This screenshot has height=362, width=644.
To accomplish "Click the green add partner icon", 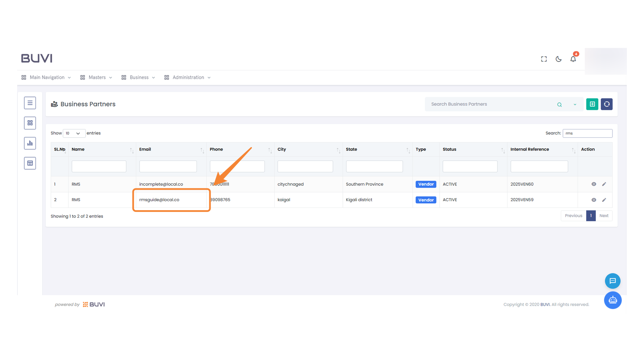I will (592, 104).
